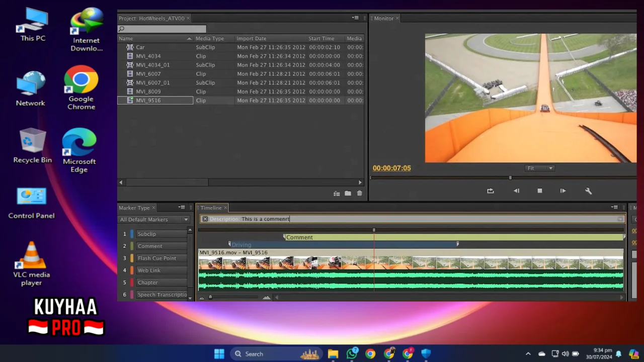This screenshot has height=362, width=644.
Task: Sort by Import Date column header
Action: click(x=252, y=39)
